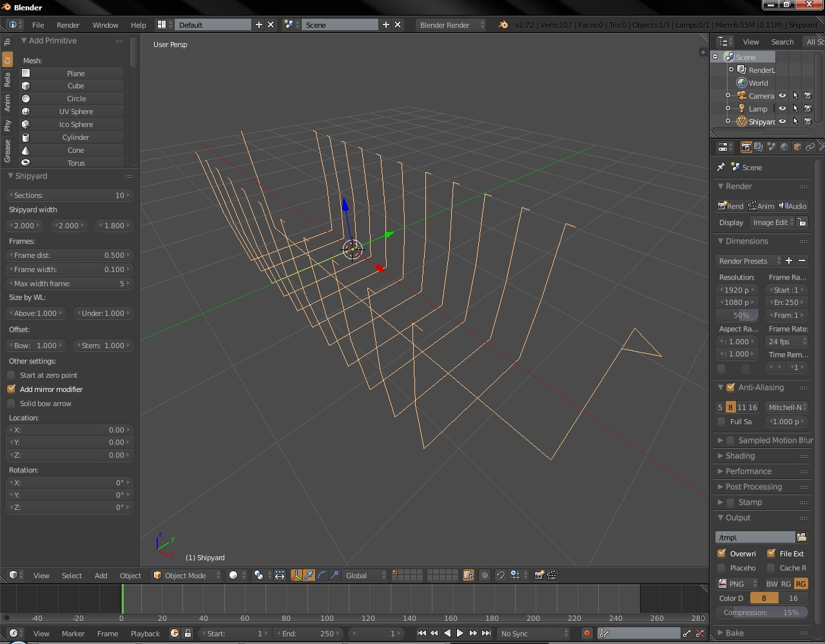Open the Window menu

(105, 24)
